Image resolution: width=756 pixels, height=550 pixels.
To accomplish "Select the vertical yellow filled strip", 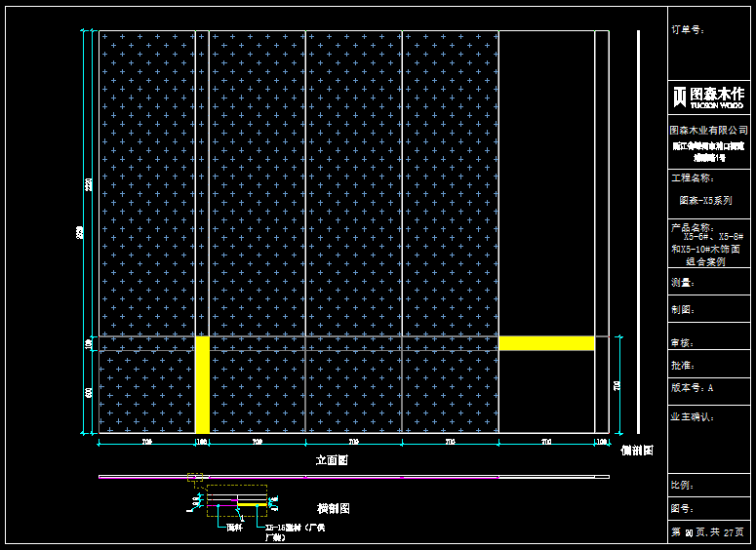I will click(202, 385).
